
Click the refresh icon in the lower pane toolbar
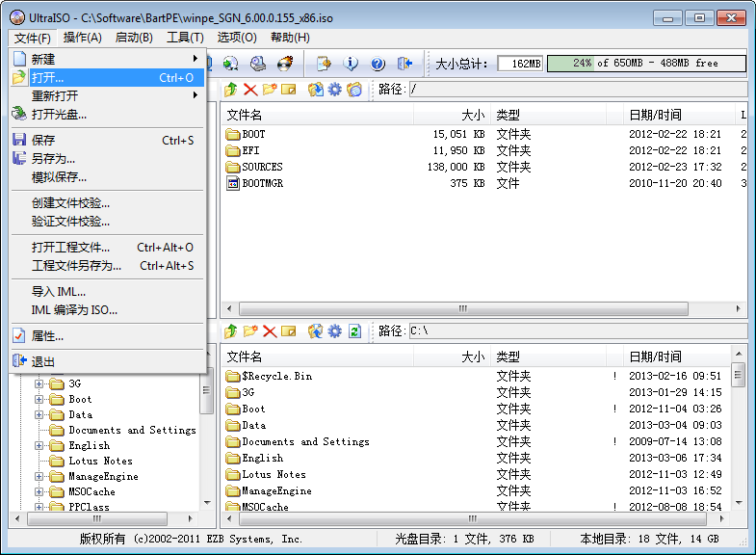pos(354,331)
